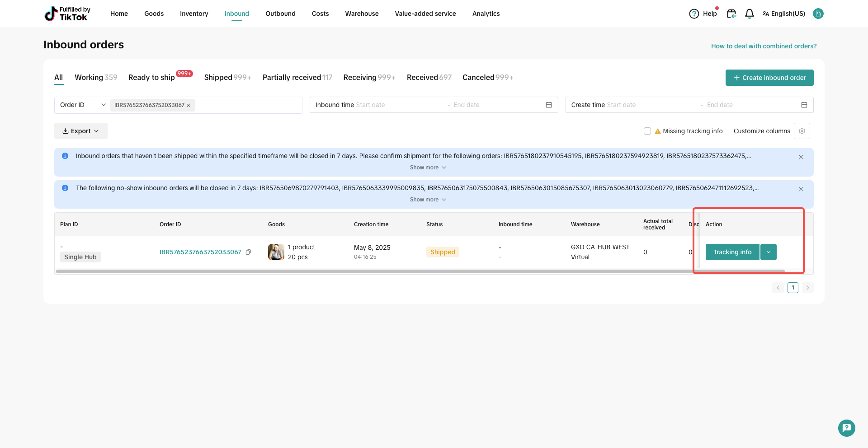Screen dimensions: 868x448
Task: Click Create inbound order button
Action: (769, 78)
